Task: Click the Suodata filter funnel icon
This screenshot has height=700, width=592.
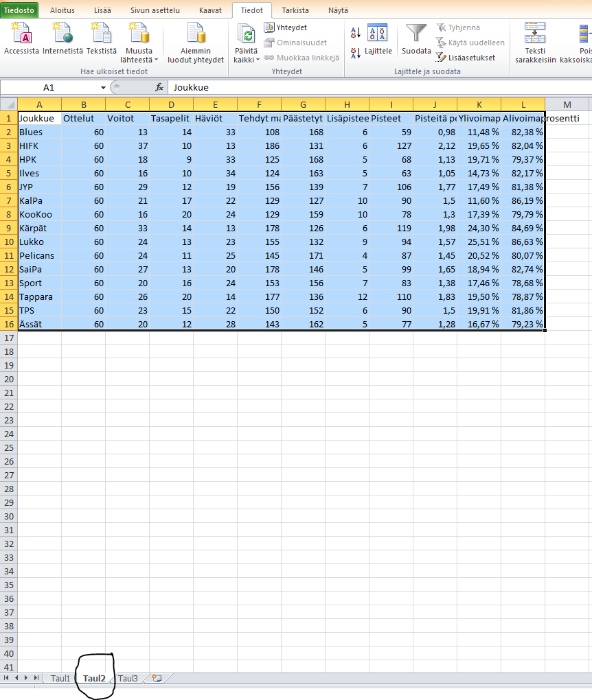Action: (416, 34)
